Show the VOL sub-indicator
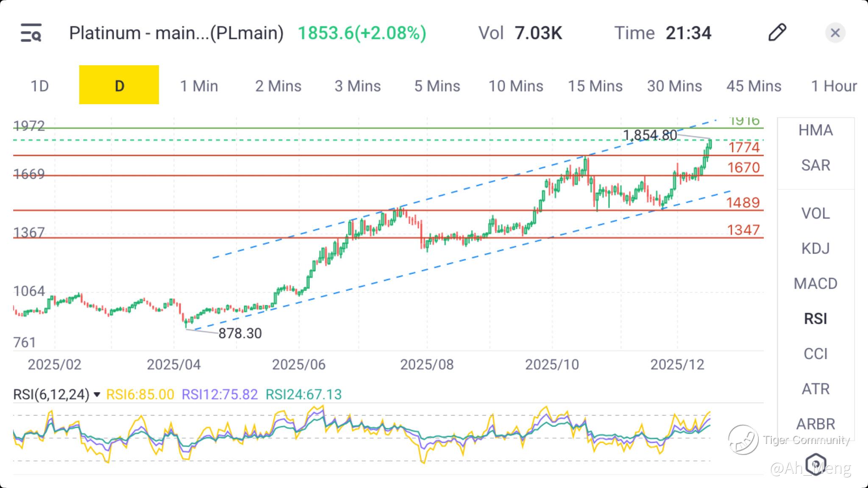This screenshot has height=488, width=868. coord(815,213)
